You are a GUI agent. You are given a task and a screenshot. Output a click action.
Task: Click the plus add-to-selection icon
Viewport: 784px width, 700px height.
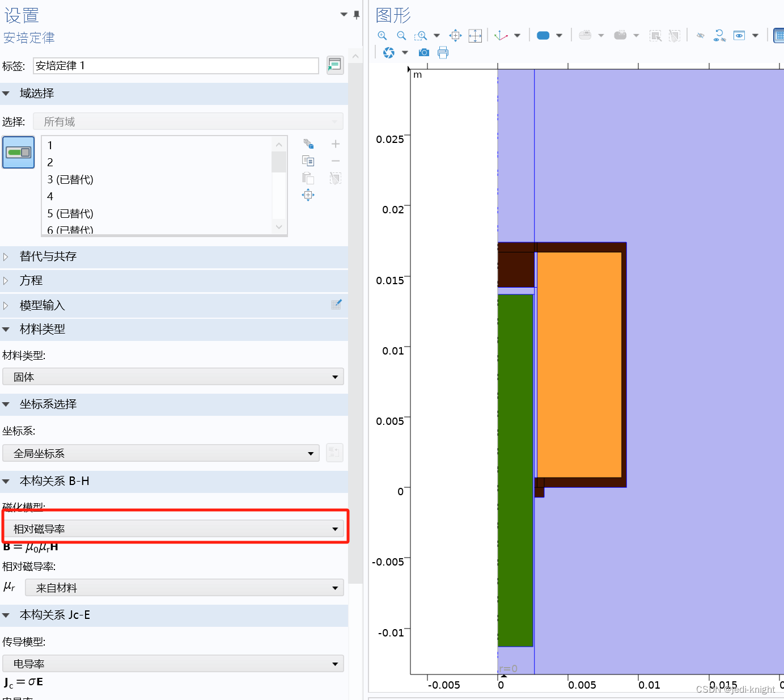[336, 144]
